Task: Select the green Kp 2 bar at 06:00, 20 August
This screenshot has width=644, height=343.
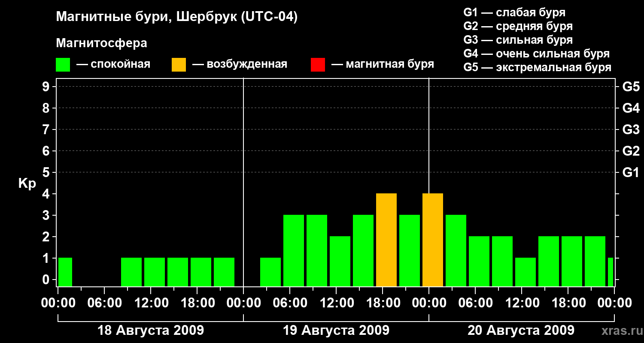Action: [479, 262]
